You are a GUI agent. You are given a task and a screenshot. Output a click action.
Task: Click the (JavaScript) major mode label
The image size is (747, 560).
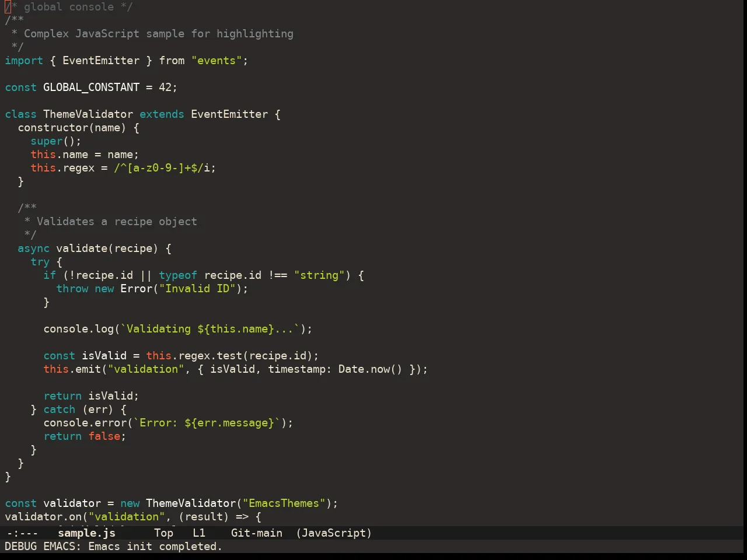point(334,533)
